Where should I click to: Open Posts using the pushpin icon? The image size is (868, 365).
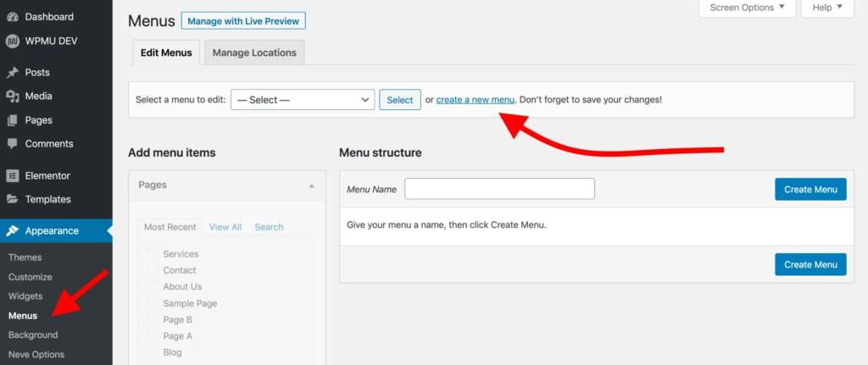point(12,73)
